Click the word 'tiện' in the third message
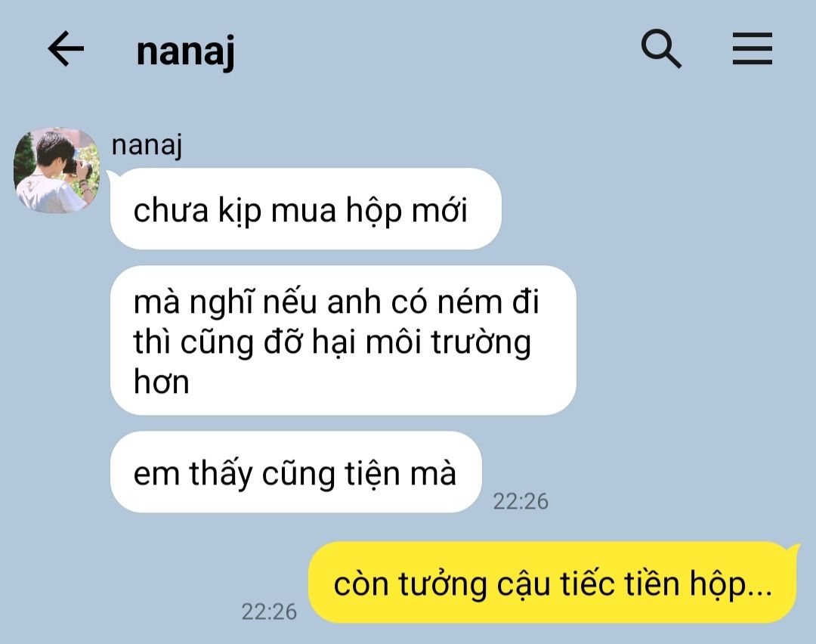The height and width of the screenshot is (644, 816). (372, 474)
